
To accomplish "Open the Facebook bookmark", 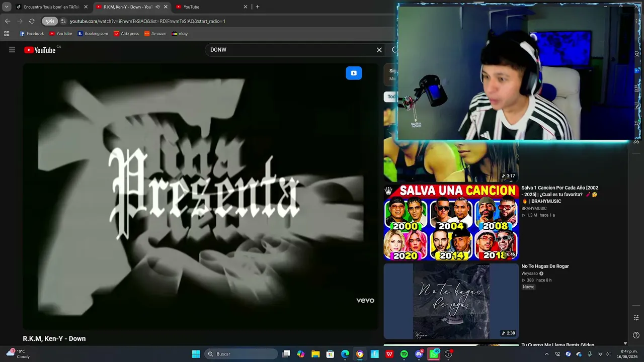I will (x=32, y=34).
